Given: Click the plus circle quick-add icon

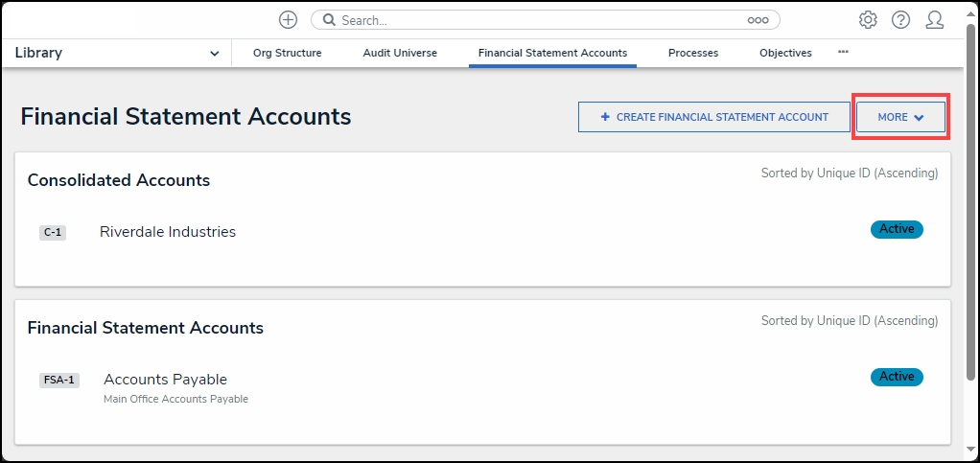Looking at the screenshot, I should click(x=288, y=20).
